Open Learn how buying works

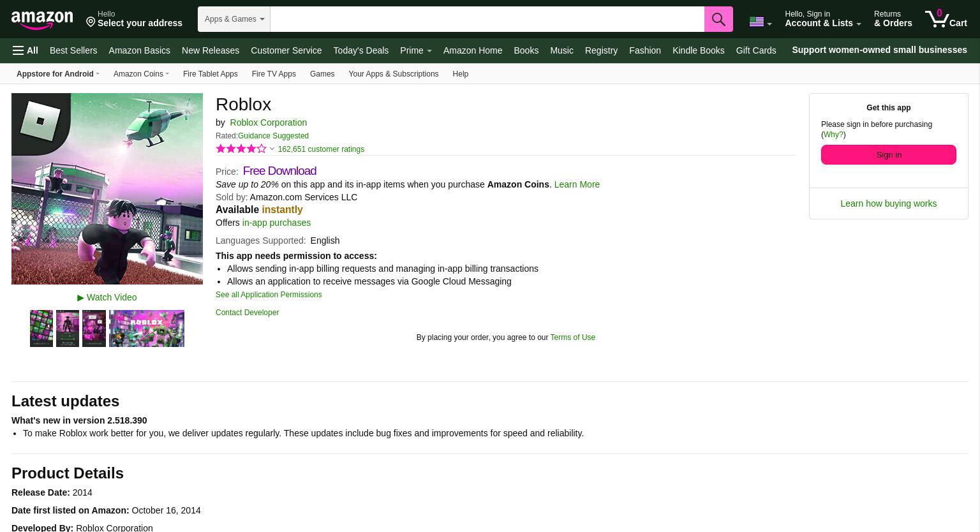click(x=889, y=203)
